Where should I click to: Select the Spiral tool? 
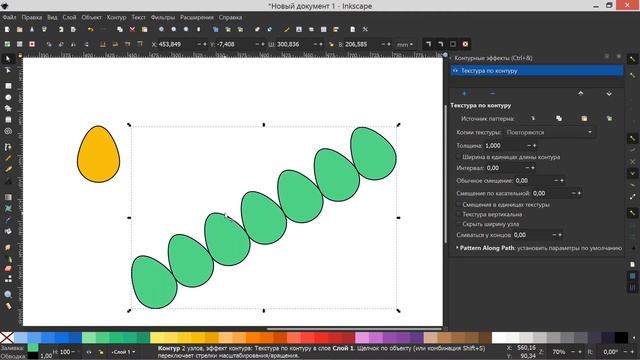[8, 131]
